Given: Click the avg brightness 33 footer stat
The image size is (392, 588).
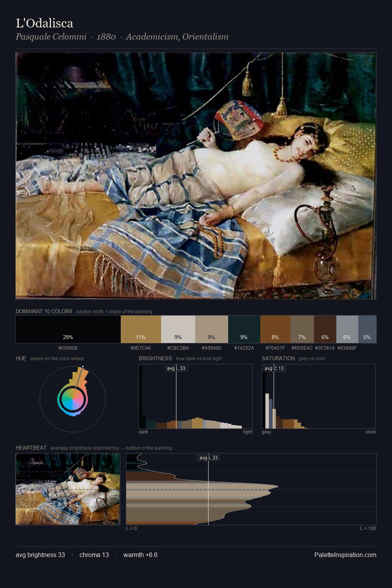Looking at the screenshot, I should pos(40,555).
